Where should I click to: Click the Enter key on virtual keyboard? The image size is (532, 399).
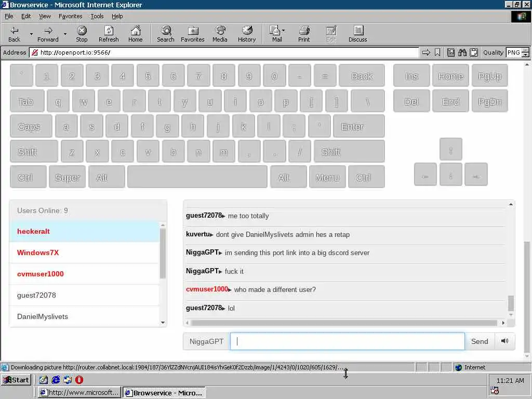click(358, 126)
